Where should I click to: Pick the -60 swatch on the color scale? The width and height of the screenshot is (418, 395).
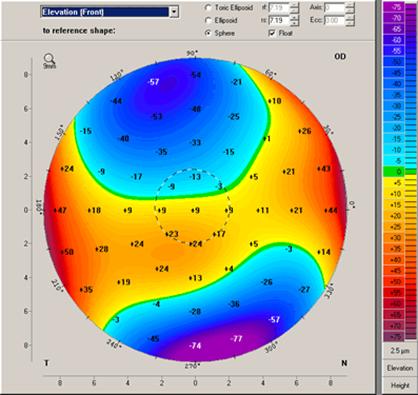[x=394, y=40]
